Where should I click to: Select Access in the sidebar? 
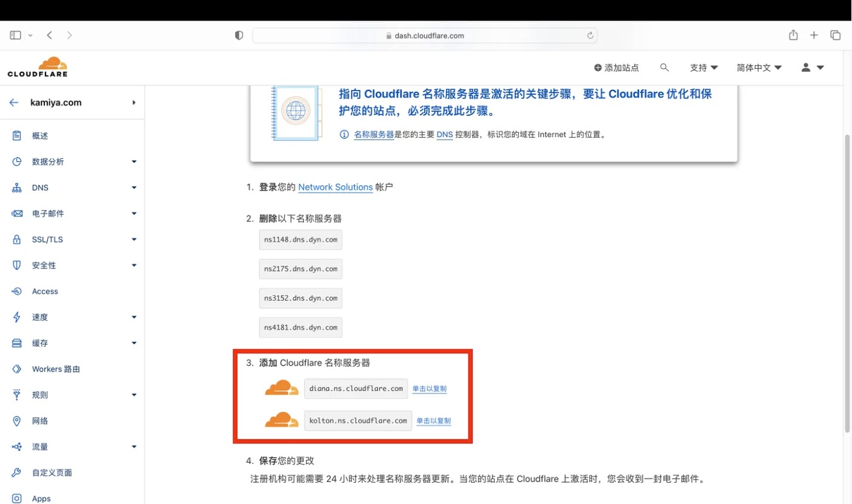[45, 291]
